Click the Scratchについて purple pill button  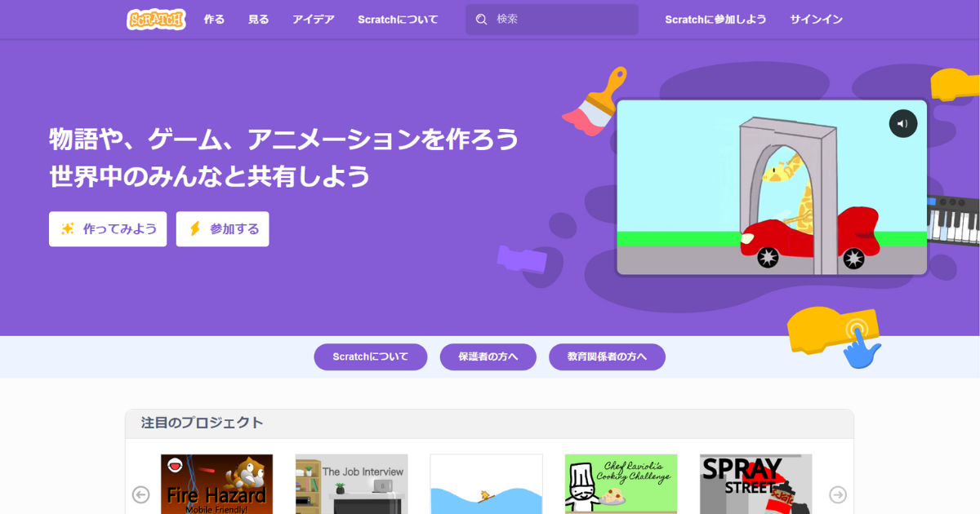(371, 357)
